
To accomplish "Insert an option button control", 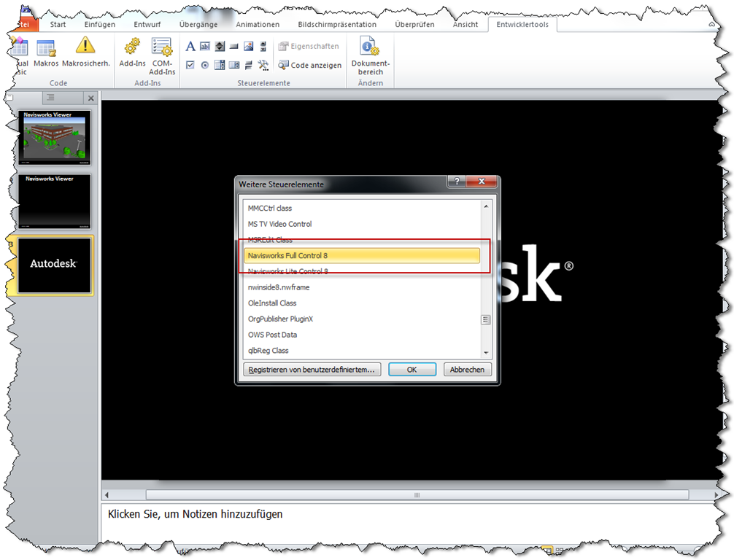I will (x=205, y=65).
